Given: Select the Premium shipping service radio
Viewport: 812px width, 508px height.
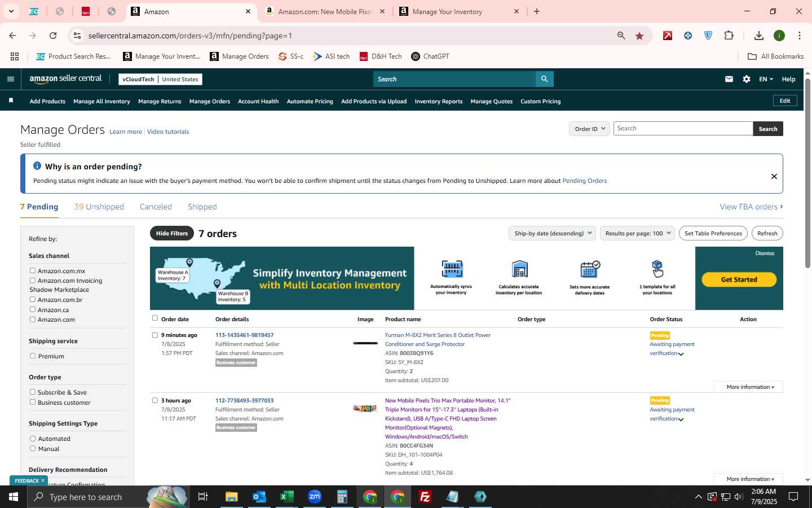Looking at the screenshot, I should coord(33,356).
